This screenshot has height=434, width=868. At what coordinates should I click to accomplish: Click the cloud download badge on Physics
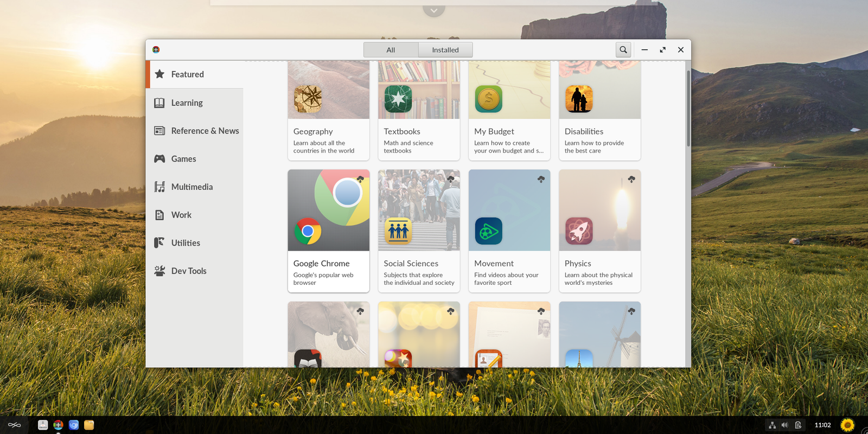(631, 179)
